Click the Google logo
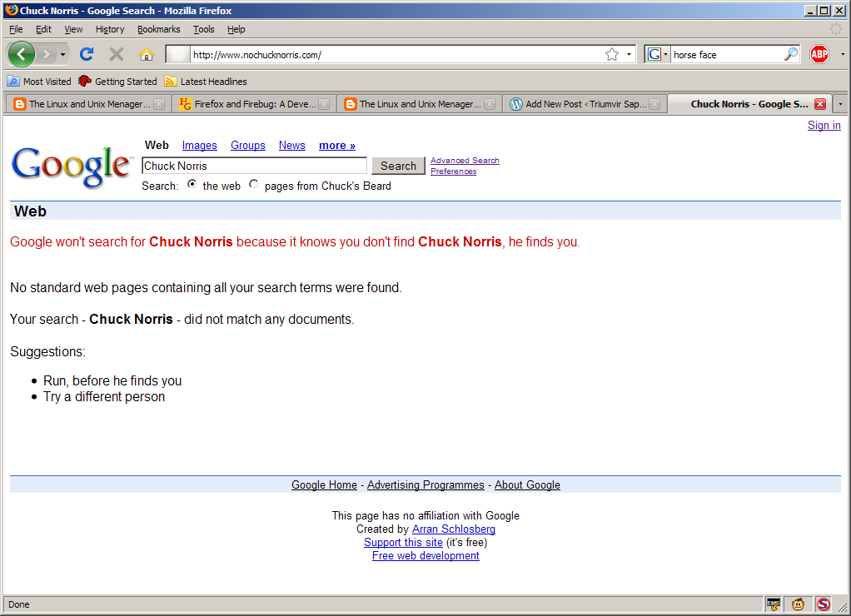The width and height of the screenshot is (851, 616). point(72,166)
